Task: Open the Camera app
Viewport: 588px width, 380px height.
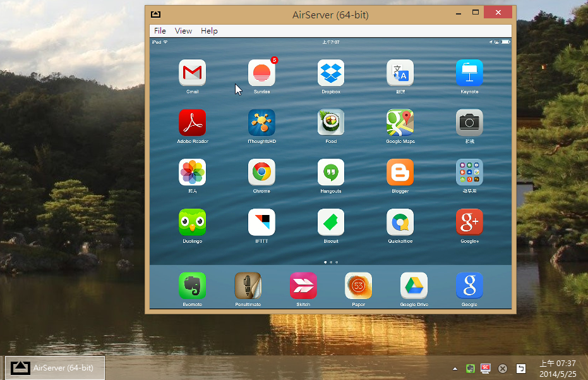Action: (x=469, y=123)
